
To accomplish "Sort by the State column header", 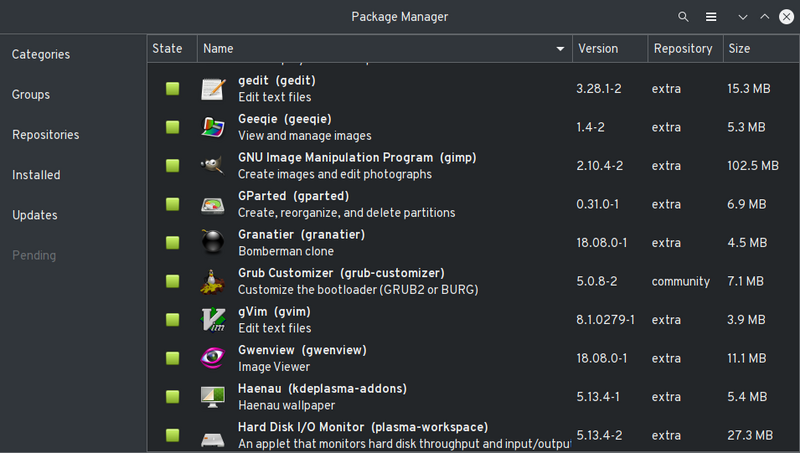I will point(172,49).
